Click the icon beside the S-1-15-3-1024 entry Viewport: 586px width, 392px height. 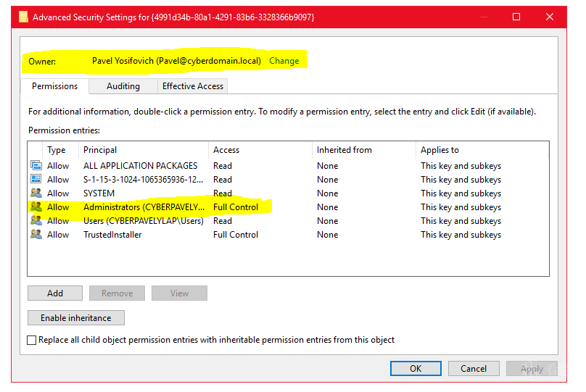click(36, 180)
